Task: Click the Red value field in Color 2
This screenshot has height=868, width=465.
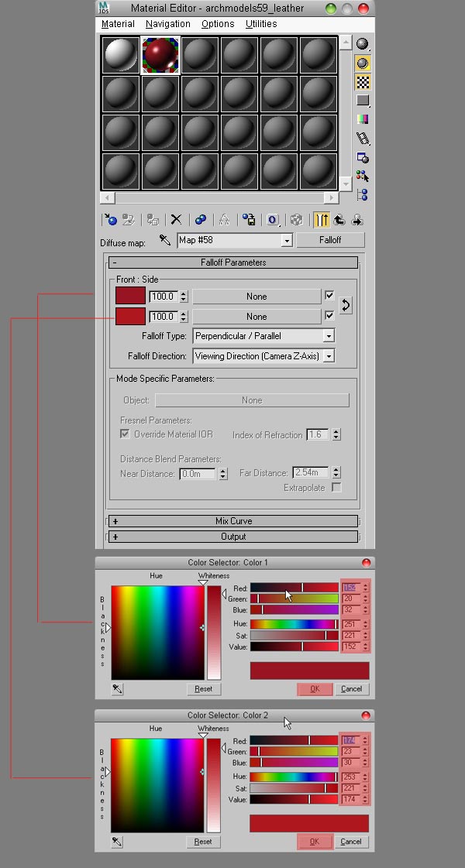Action: (x=350, y=740)
